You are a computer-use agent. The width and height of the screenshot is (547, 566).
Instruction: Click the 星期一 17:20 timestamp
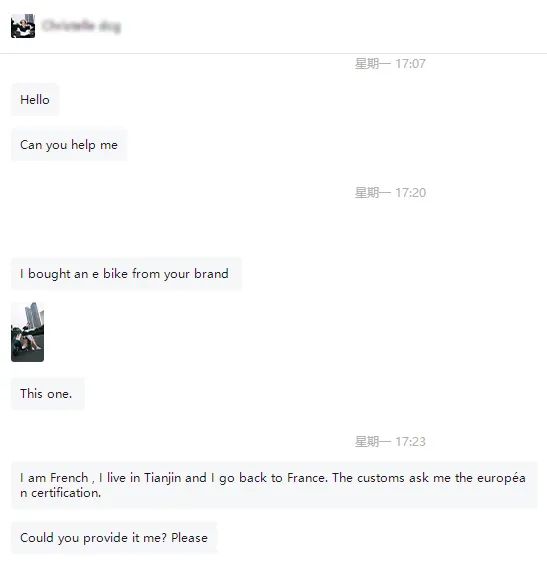click(x=390, y=193)
